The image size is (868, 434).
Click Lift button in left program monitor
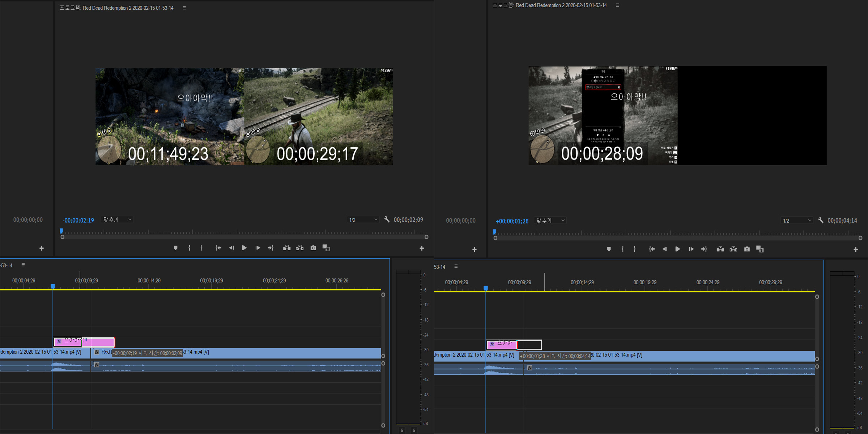pos(286,248)
